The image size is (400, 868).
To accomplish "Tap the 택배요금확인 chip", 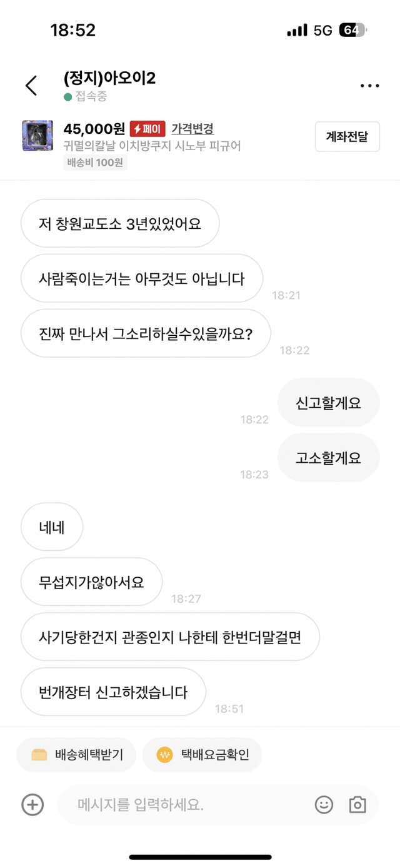I will (202, 755).
